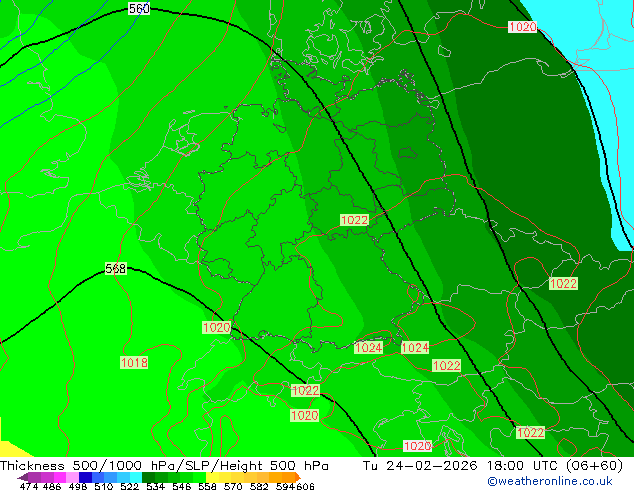Select the 1020 label crossed by the 568 contour

pyautogui.click(x=217, y=327)
